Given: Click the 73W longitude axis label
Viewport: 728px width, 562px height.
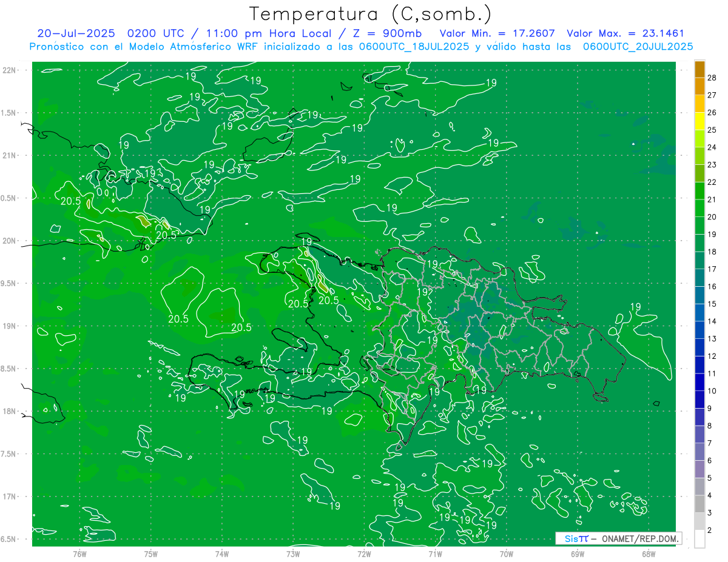Looking at the screenshot, I should click(293, 554).
